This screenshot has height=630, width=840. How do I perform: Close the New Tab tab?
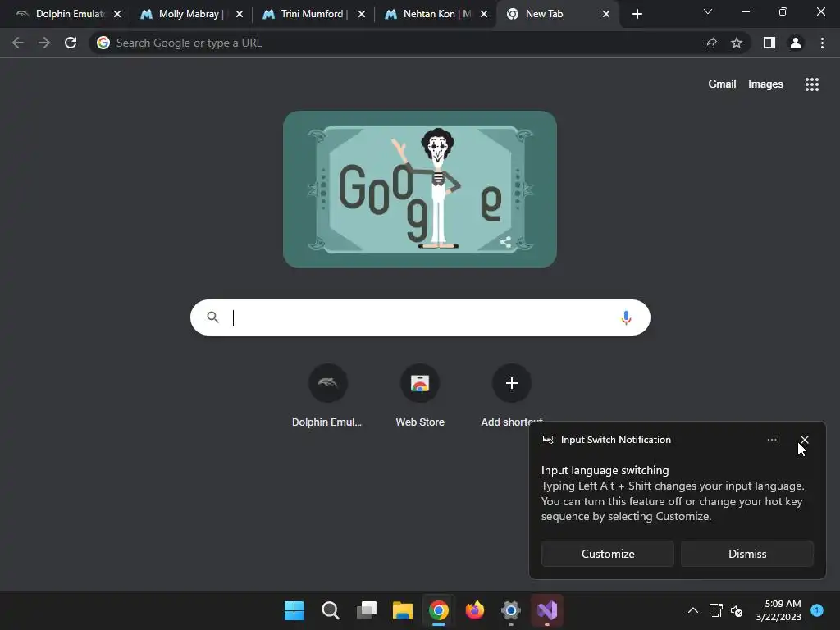pos(606,15)
